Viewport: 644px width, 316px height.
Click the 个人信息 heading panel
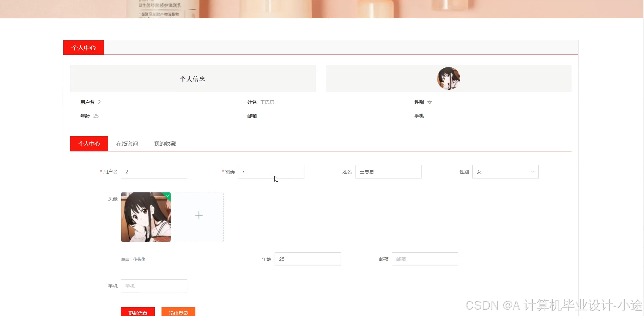(193, 79)
